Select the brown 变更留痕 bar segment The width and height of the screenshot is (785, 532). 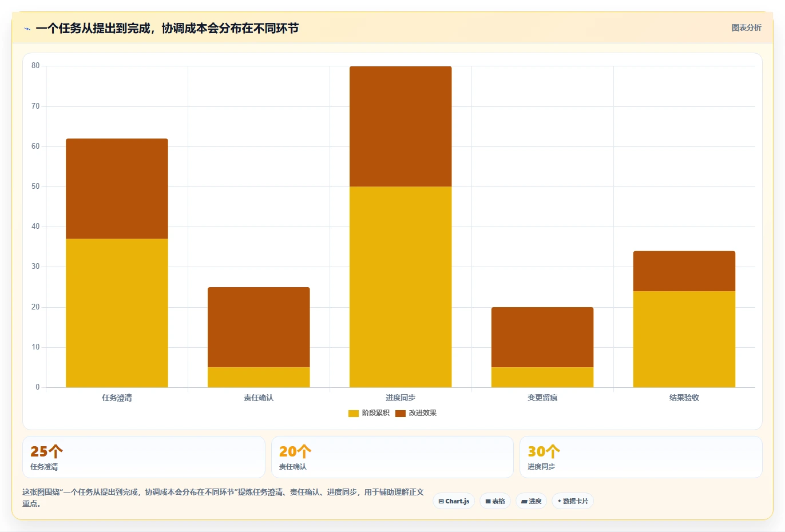coord(542,338)
